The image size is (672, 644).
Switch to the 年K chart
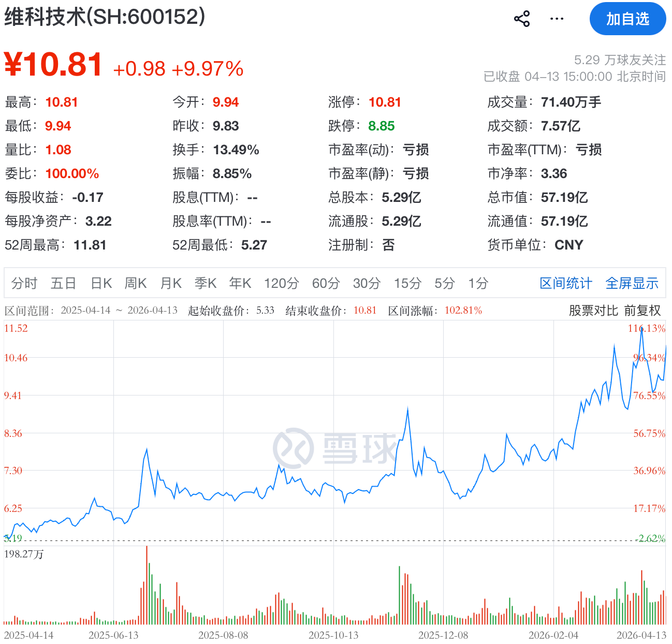(x=240, y=283)
